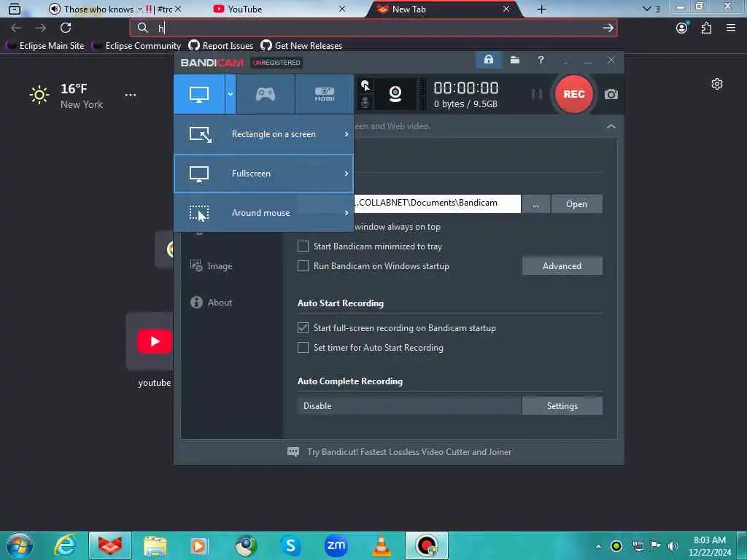
Task: Reload the browser page
Action: 66,28
